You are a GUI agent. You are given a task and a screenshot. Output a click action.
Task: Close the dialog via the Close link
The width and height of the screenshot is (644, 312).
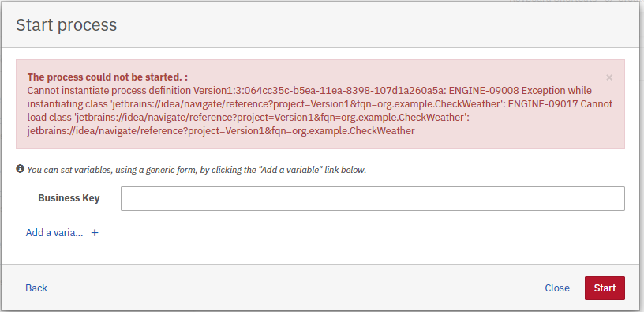pyautogui.click(x=557, y=288)
